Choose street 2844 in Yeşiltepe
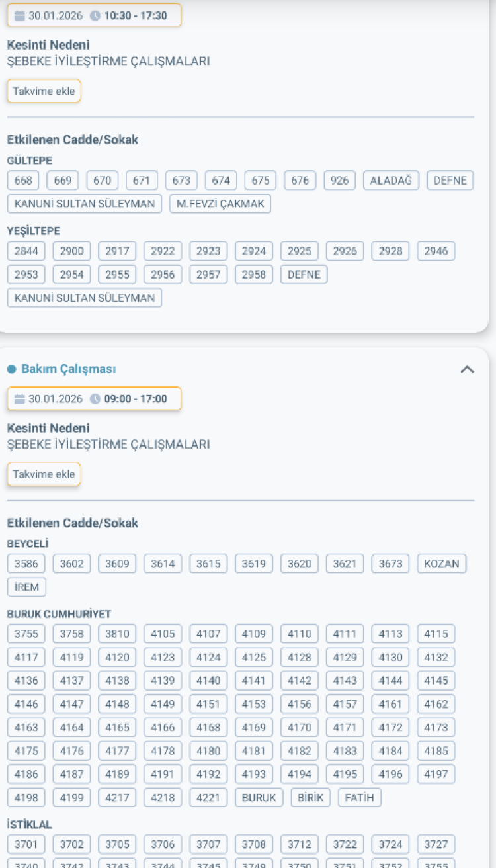 point(26,251)
